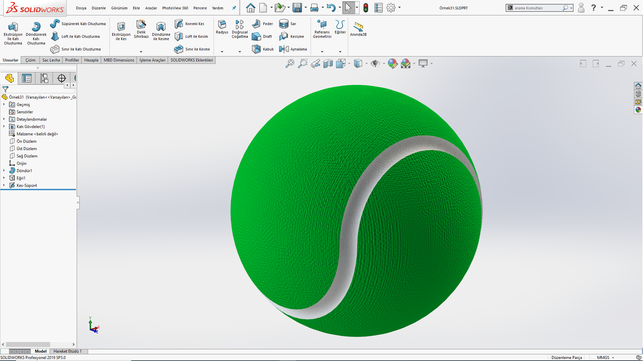Open the Hide/Show Items eye icon
Viewport: 644px width, 361px height.
pos(375,64)
